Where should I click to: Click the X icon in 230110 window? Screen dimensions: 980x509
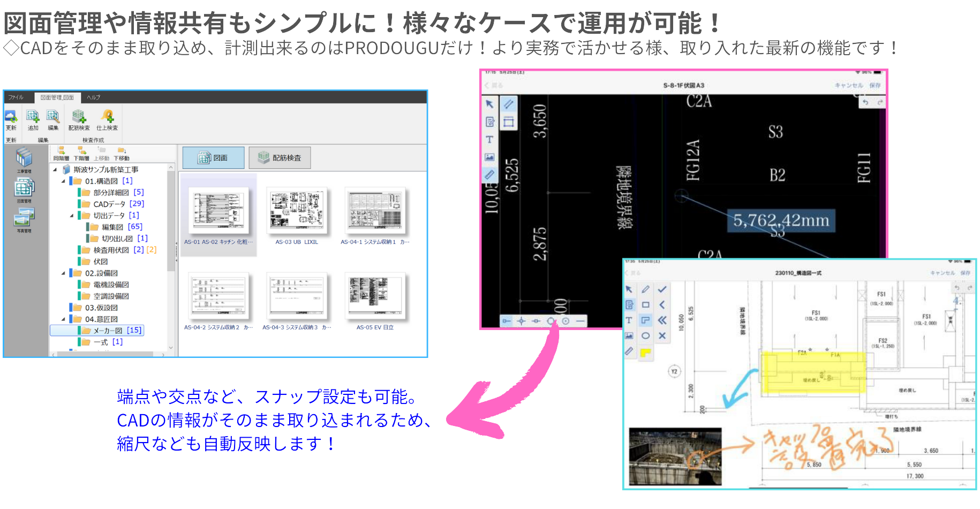662,336
